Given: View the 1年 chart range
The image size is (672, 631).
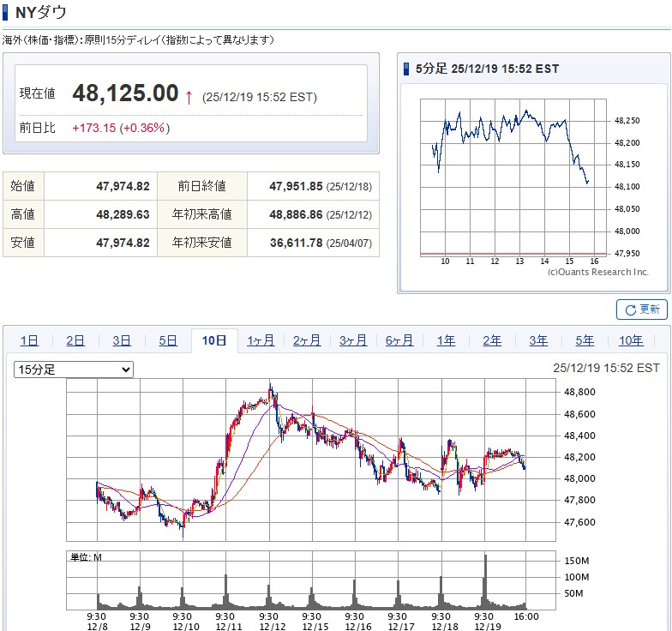Looking at the screenshot, I should click(x=446, y=340).
